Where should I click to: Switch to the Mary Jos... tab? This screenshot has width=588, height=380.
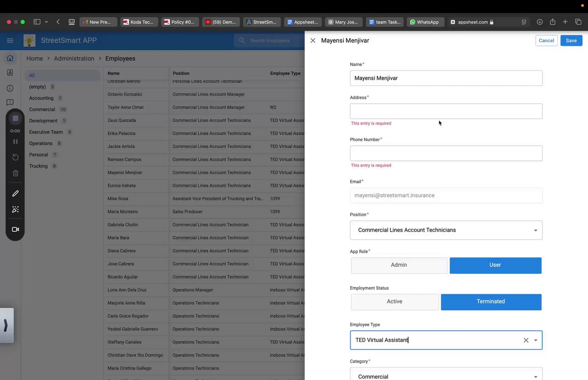click(x=344, y=22)
